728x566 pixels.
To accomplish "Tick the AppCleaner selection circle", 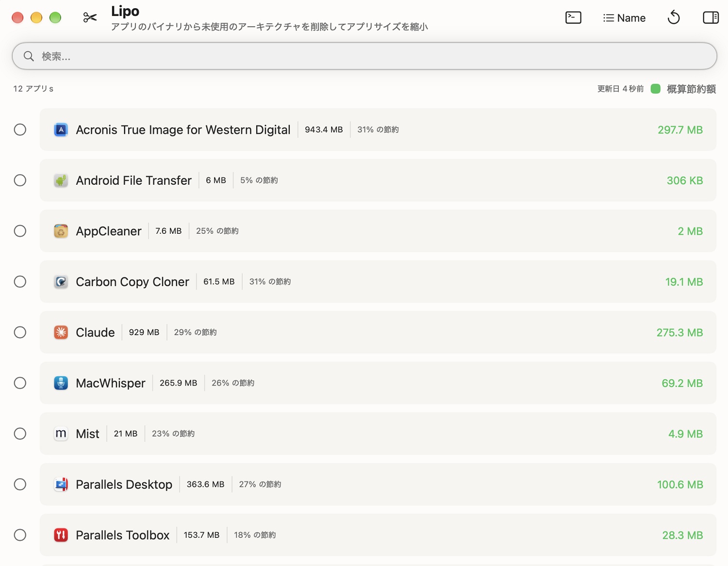I will pyautogui.click(x=20, y=231).
